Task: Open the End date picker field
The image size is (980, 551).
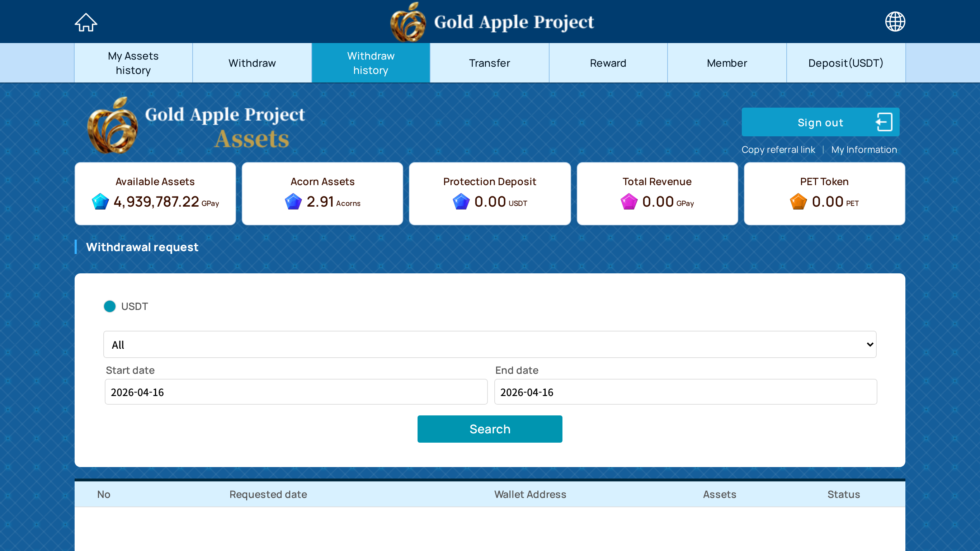Action: click(685, 392)
